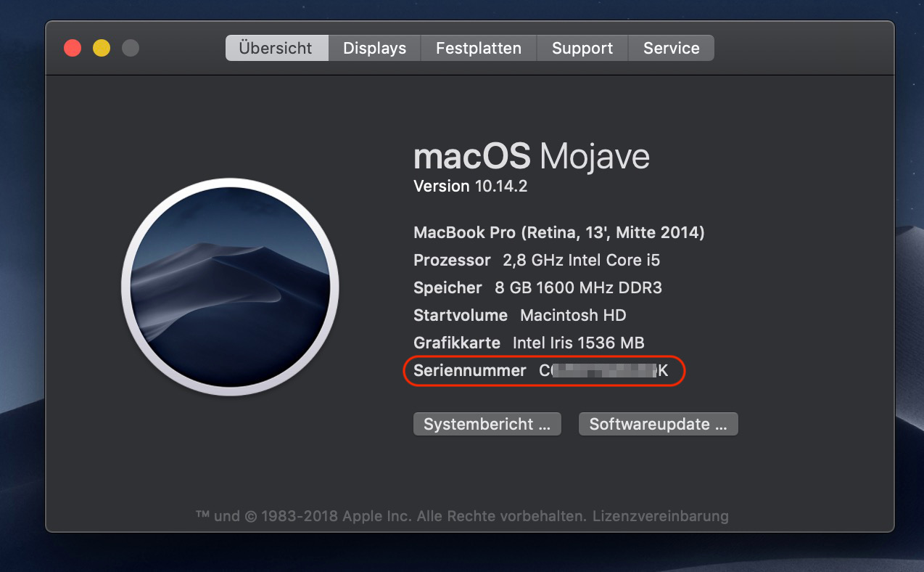The width and height of the screenshot is (924, 572).
Task: Click the Startvolume Macintosh HD entry
Action: tap(519, 316)
